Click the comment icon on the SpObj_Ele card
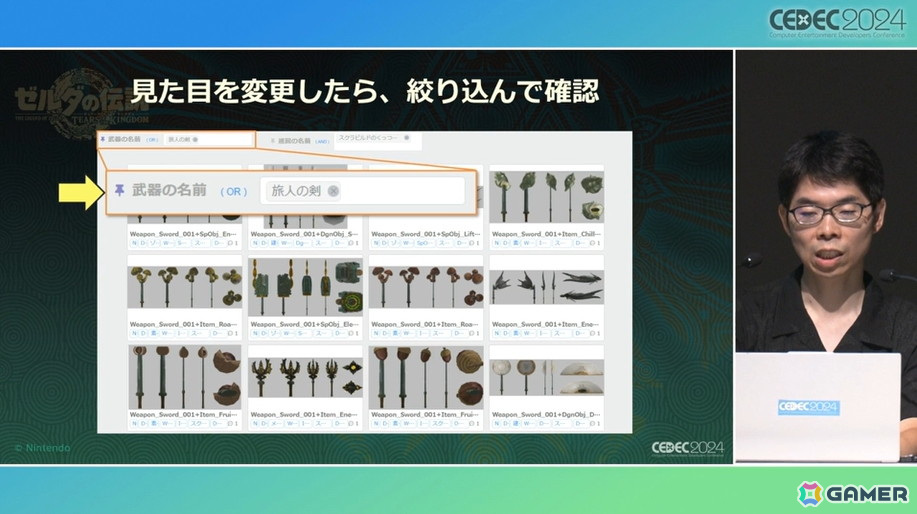 [351, 333]
